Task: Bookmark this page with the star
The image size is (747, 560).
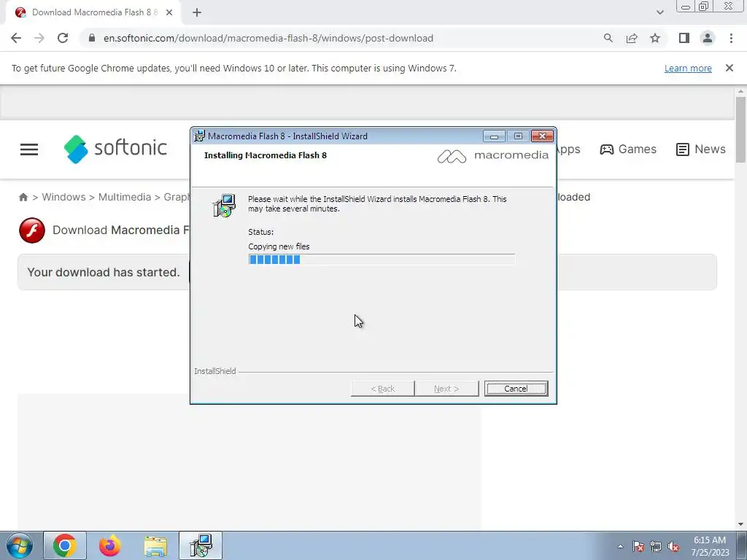Action: 655,38
